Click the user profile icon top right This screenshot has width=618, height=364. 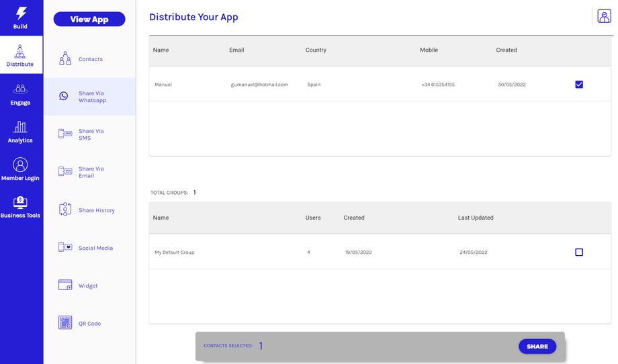coord(603,16)
